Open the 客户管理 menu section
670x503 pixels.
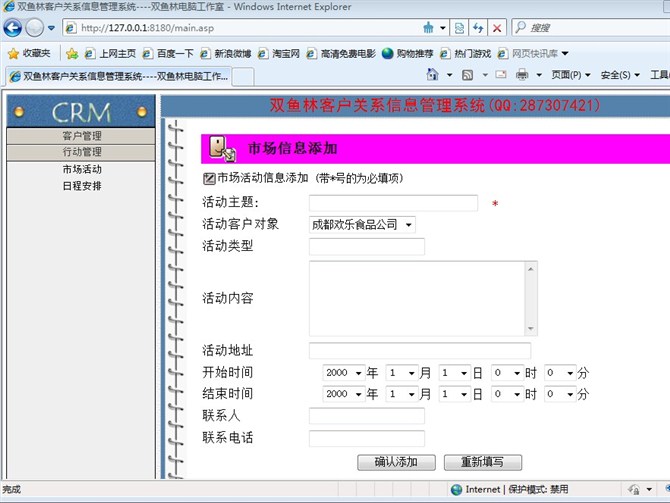point(81,135)
